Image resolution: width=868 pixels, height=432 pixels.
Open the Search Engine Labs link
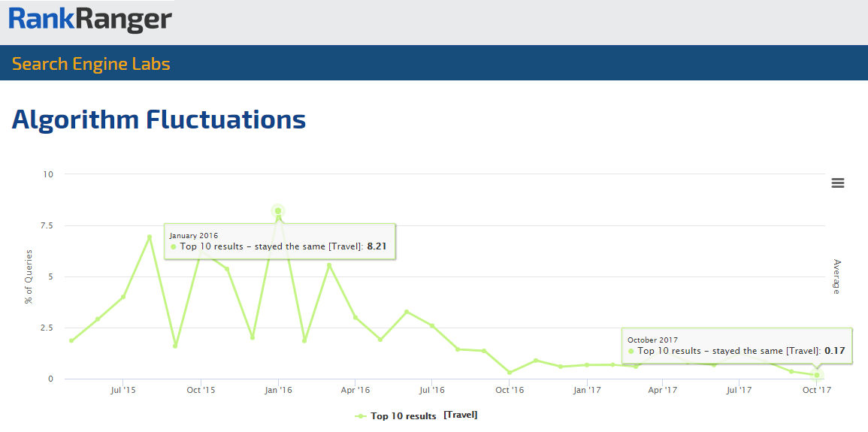pyautogui.click(x=91, y=64)
